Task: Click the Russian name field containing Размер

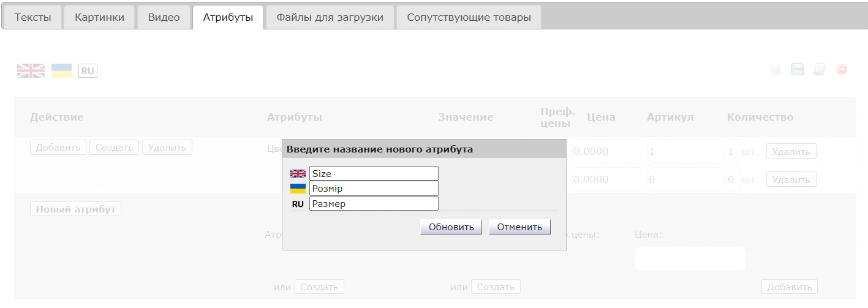Action: pos(374,203)
